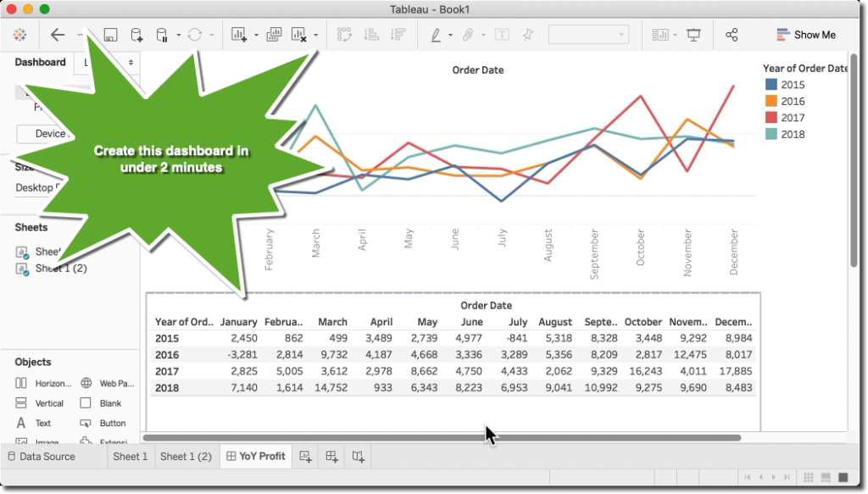Add a Vertical container object
Image resolution: width=868 pixels, height=494 pixels.
click(39, 403)
